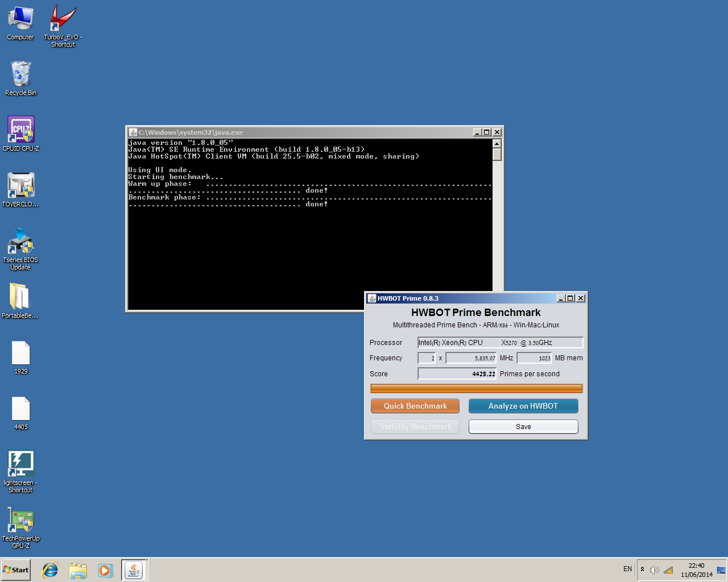Image resolution: width=728 pixels, height=582 pixels.
Task: Open Windows Explorer from the taskbar
Action: coord(78,570)
